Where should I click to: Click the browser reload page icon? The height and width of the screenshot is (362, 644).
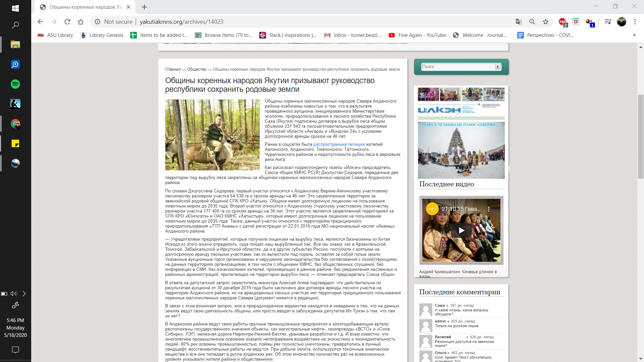click(67, 22)
